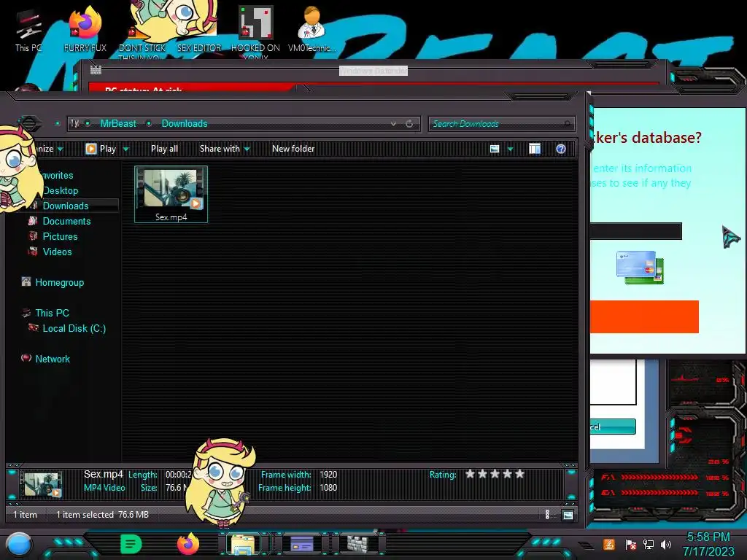Open the Explorer help icon
Image resolution: width=747 pixels, height=560 pixels.
coord(561,149)
